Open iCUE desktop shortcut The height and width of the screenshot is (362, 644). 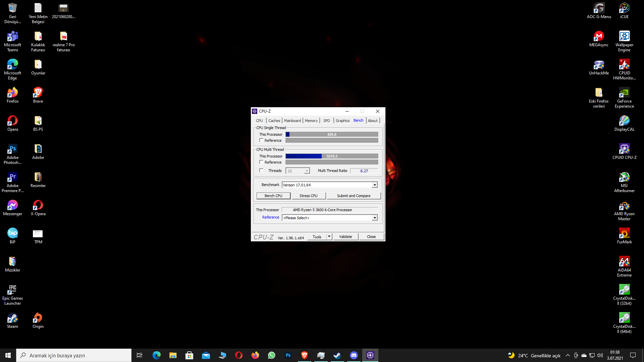tap(624, 11)
